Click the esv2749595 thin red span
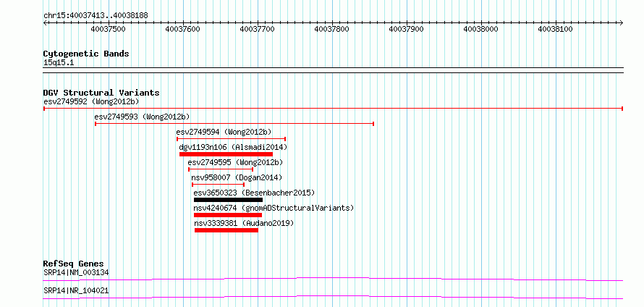 [x=221, y=169]
